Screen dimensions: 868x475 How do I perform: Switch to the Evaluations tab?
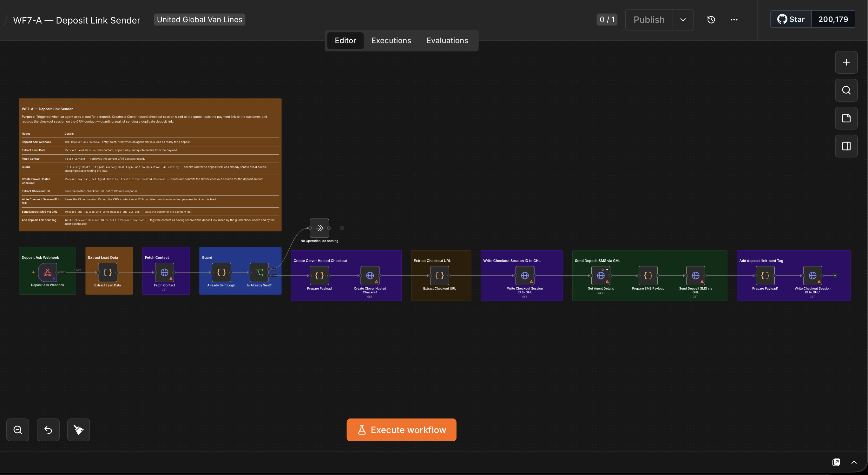pos(447,40)
